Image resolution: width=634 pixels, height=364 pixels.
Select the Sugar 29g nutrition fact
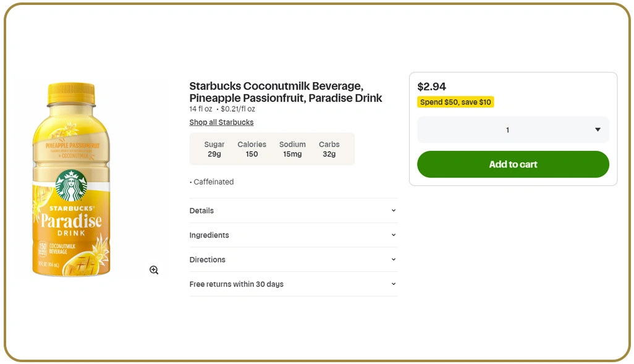tap(214, 149)
